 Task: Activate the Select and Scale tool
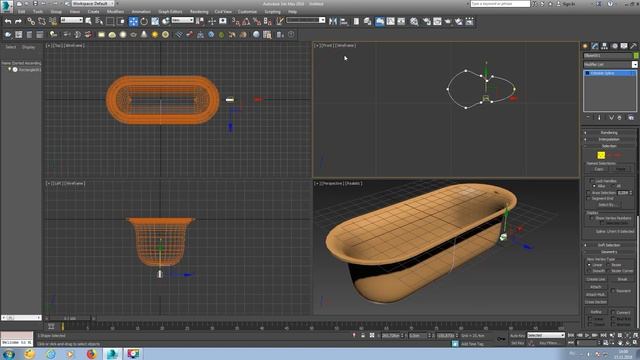tap(155, 21)
